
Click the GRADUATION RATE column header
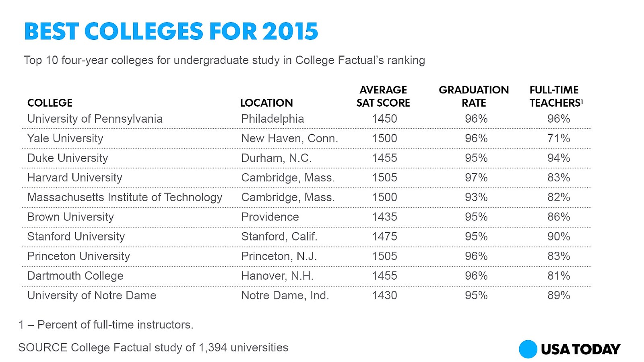coord(474,96)
